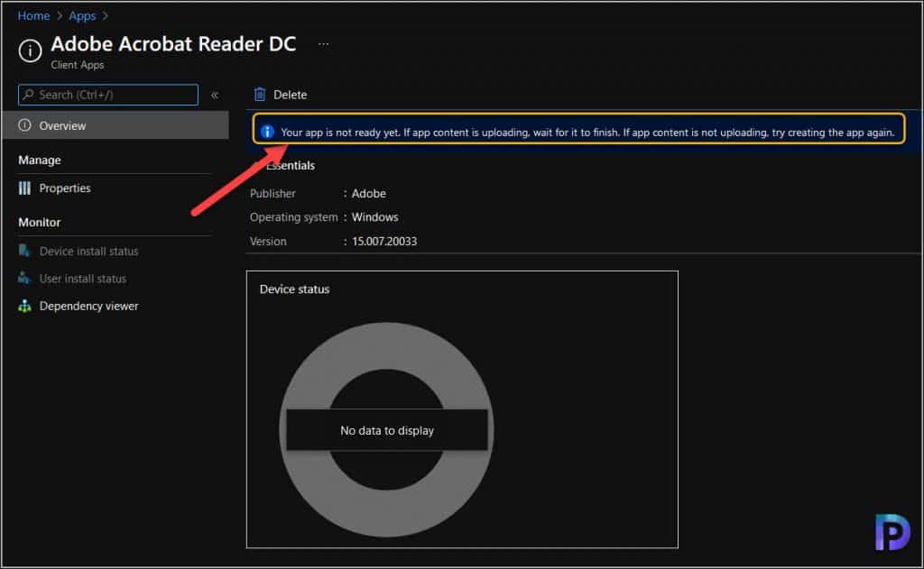924x569 pixels.
Task: Click the Monitor section header
Action: coord(40,223)
